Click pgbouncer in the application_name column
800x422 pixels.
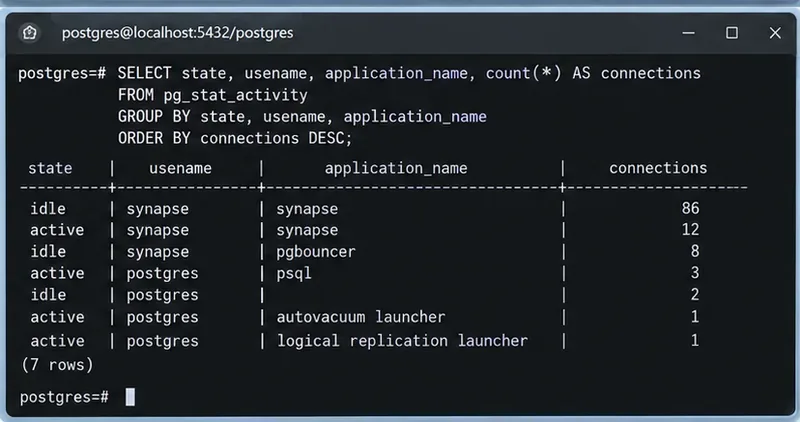pyautogui.click(x=316, y=252)
